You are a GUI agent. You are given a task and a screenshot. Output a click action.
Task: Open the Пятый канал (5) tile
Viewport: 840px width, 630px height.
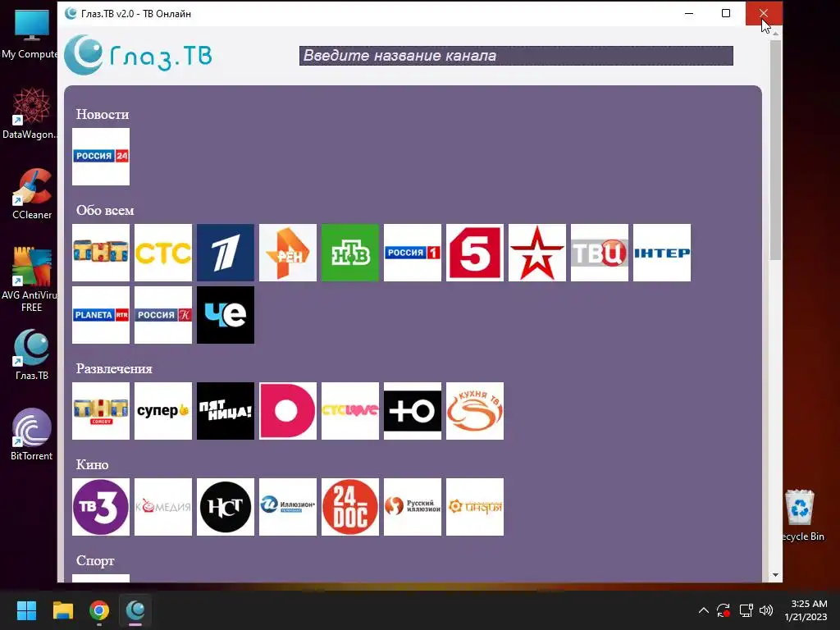(475, 253)
